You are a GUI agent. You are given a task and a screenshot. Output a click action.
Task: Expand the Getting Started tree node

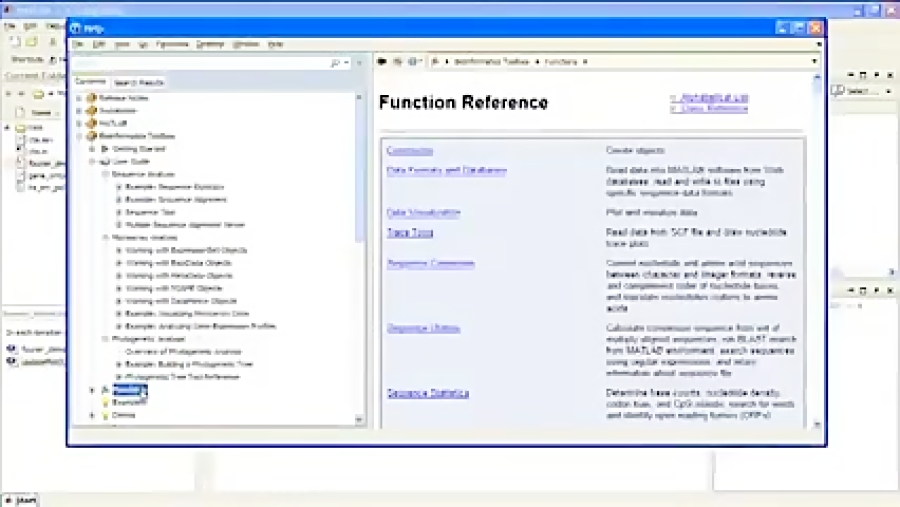tap(92, 149)
